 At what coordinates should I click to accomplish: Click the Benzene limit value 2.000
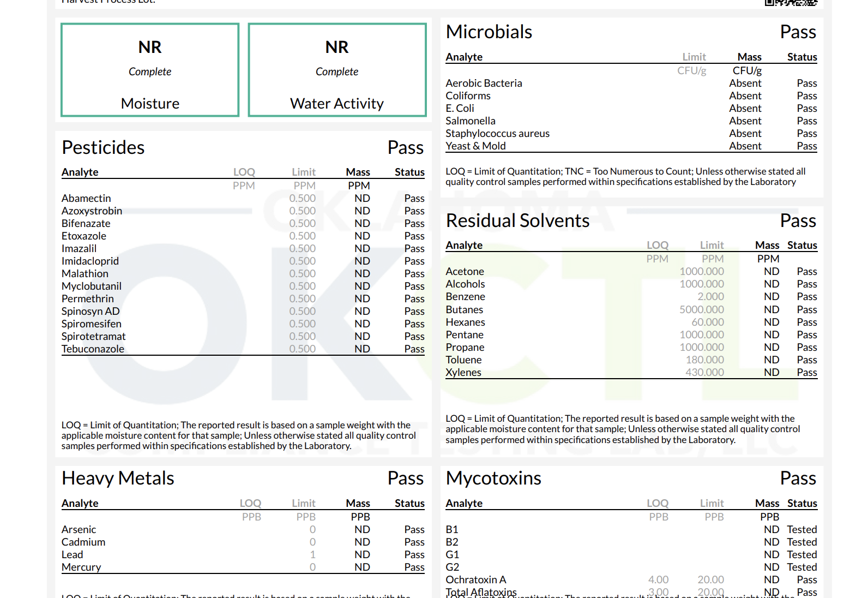tap(710, 296)
